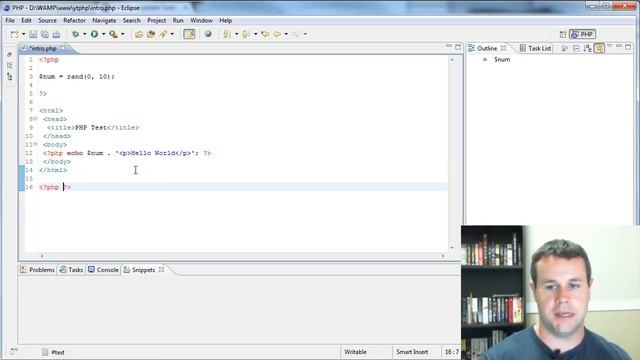The width and height of the screenshot is (640, 360).
Task: Click the Debug bug icon
Action: click(76, 34)
